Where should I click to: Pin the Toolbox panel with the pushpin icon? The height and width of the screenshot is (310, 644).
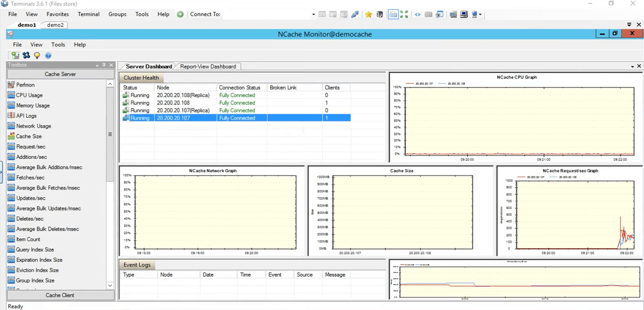104,65
